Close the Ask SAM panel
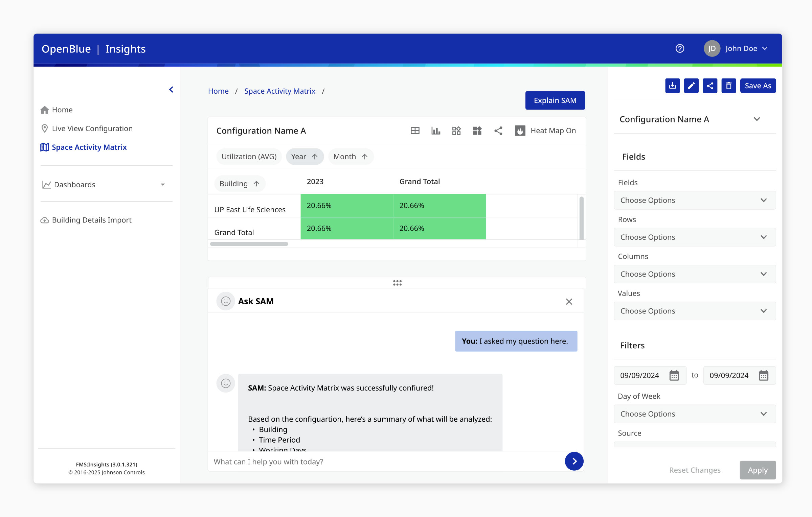812x517 pixels. click(x=569, y=302)
